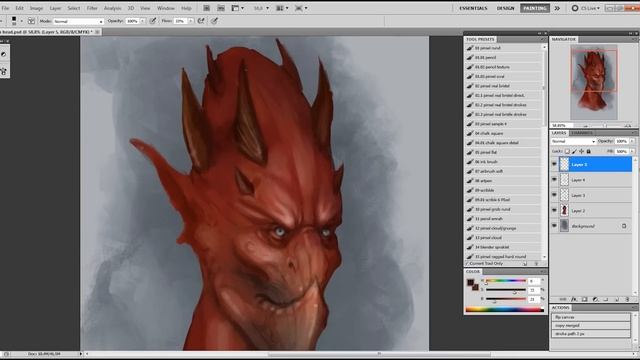
Task: Open the Filter menu
Action: pos(92,8)
